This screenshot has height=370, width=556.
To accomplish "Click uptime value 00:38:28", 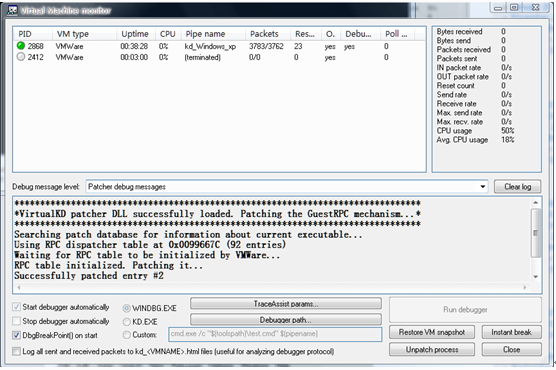I will (x=134, y=46).
